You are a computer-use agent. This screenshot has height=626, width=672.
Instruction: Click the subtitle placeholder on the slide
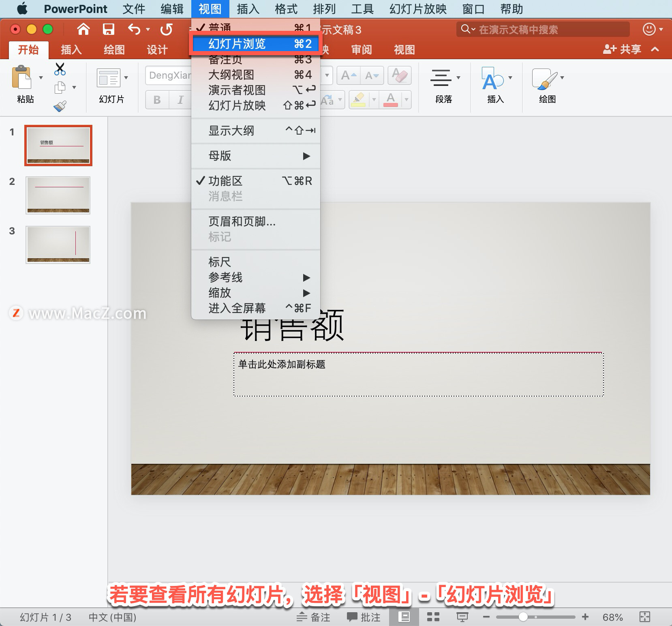pos(419,375)
